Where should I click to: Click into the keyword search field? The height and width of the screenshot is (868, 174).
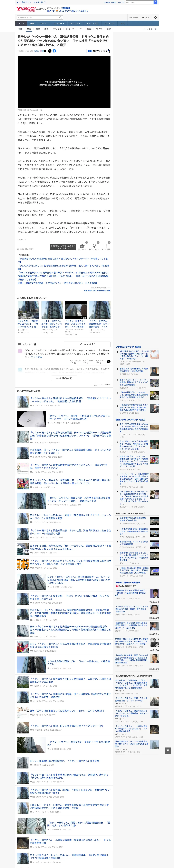click(37, 18)
